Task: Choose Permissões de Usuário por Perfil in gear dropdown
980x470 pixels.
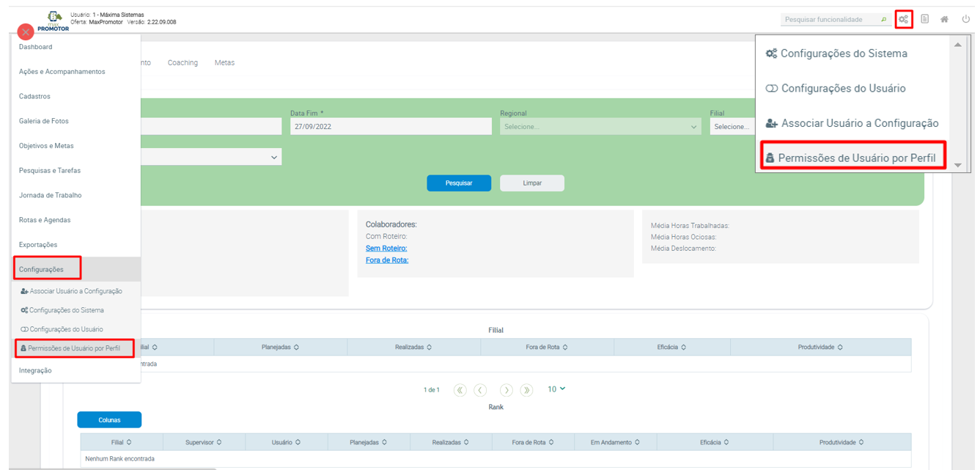Action: click(850, 158)
